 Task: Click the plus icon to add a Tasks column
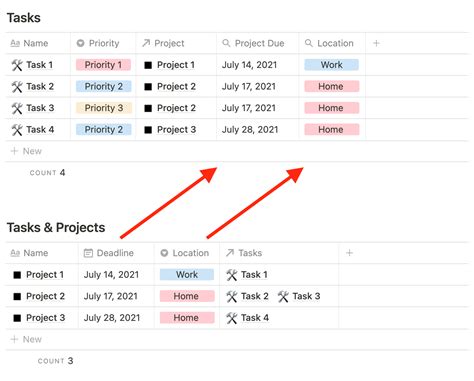click(376, 43)
